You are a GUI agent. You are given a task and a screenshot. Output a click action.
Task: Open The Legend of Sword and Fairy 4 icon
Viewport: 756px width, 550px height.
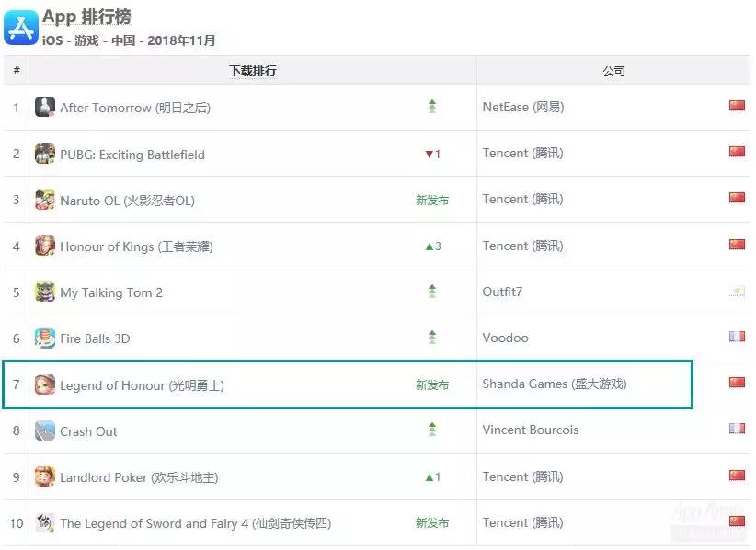click(x=44, y=522)
